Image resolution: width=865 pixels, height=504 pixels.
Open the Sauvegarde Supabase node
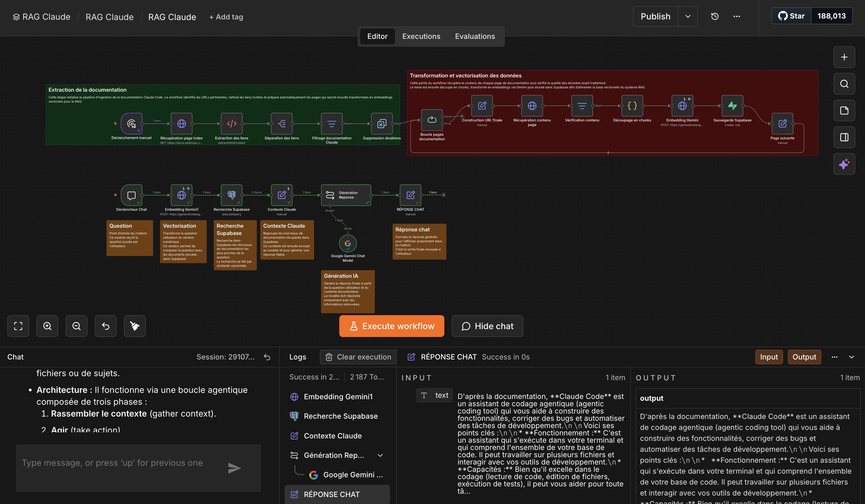[x=733, y=106]
